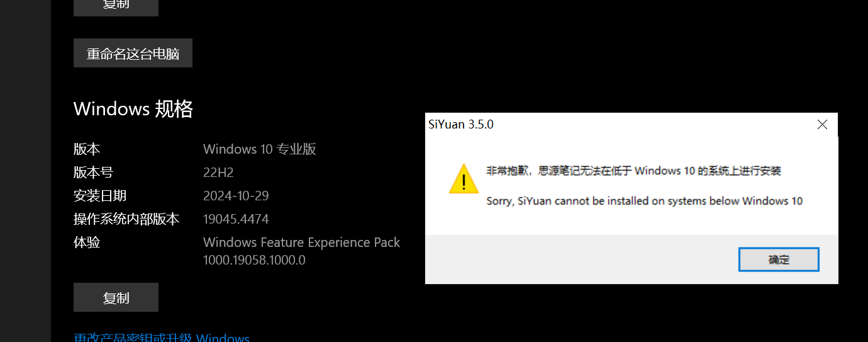Image resolution: width=868 pixels, height=342 pixels.
Task: Click the Windows Feature Experience Pack text
Action: pos(302,242)
